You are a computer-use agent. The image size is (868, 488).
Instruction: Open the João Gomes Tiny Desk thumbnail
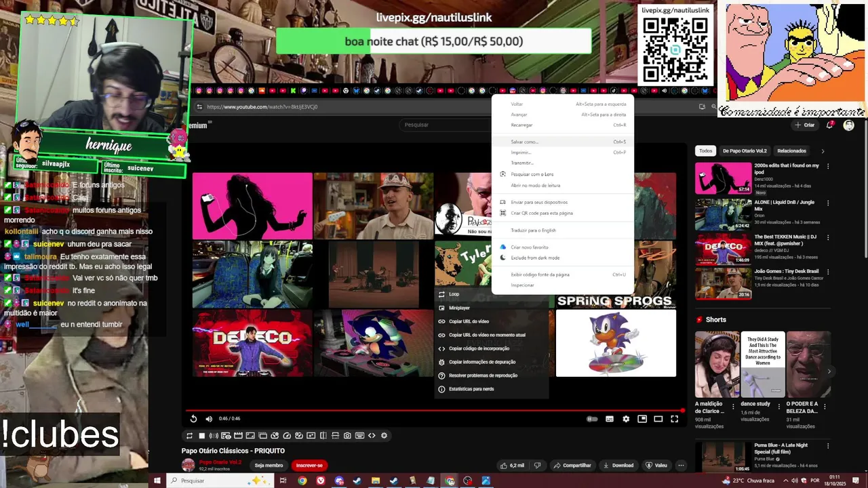click(x=723, y=284)
